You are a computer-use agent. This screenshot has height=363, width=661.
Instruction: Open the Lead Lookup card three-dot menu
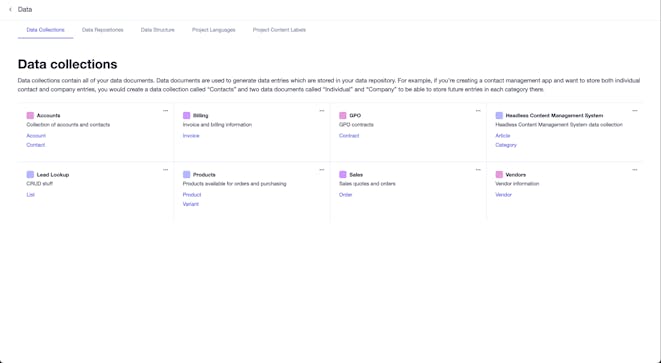pyautogui.click(x=165, y=170)
